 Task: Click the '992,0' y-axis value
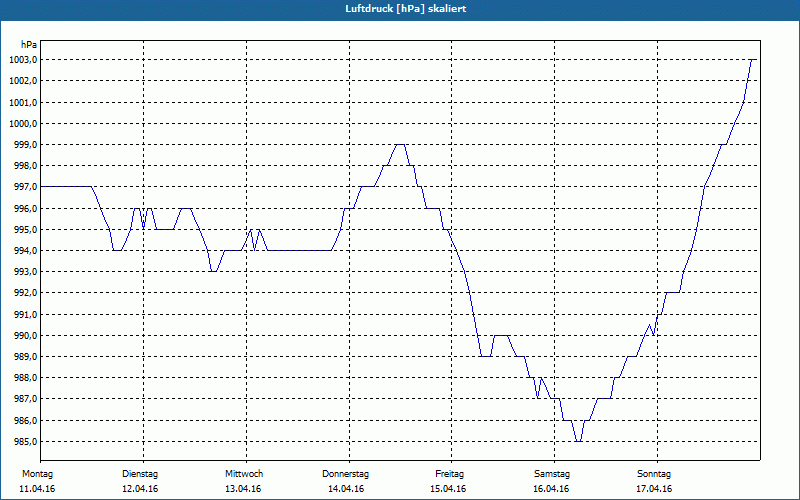[x=24, y=293]
